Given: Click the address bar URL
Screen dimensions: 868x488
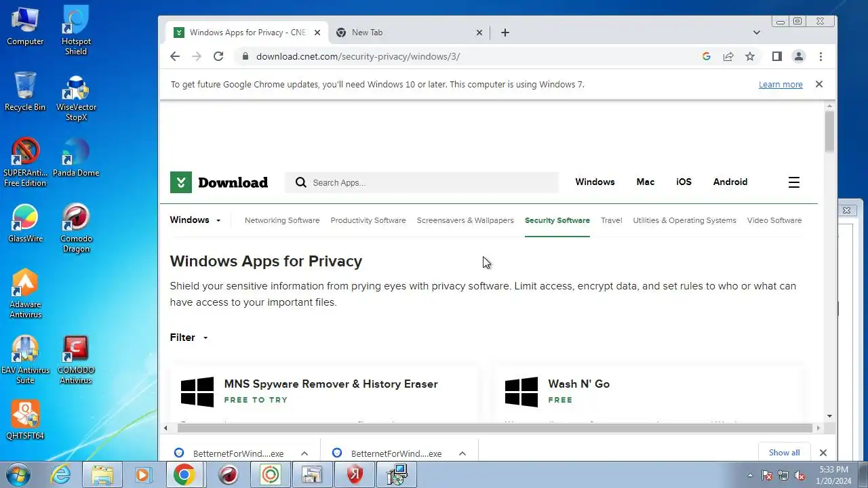Looking at the screenshot, I should (x=358, y=56).
